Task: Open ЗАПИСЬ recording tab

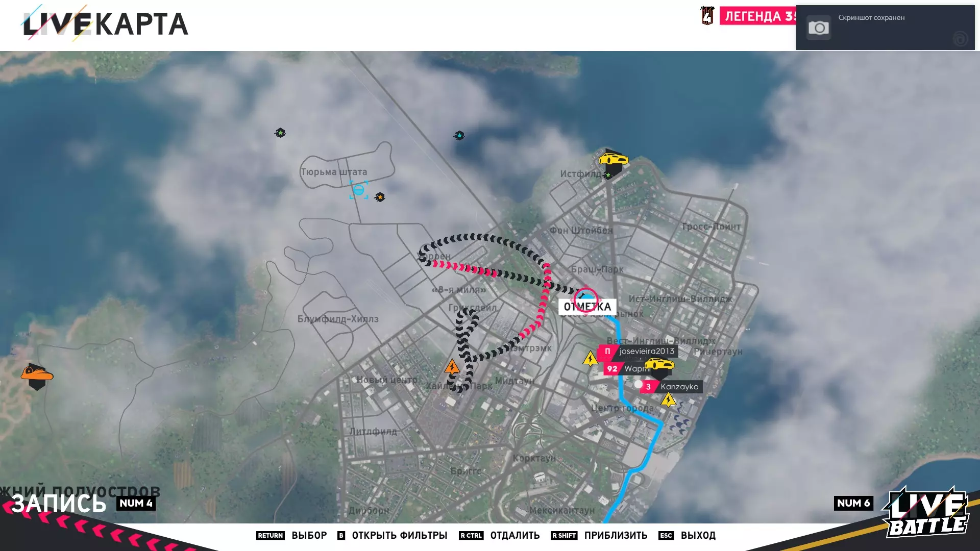Action: [59, 504]
